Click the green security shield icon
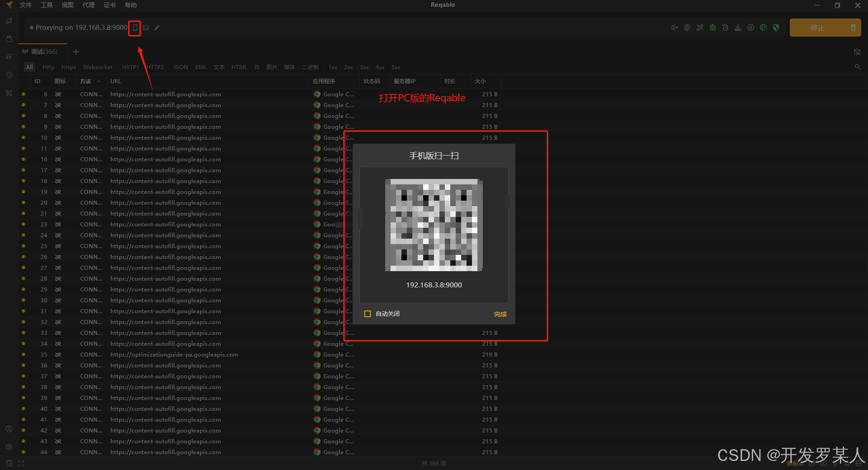The image size is (868, 470). pyautogui.click(x=776, y=28)
